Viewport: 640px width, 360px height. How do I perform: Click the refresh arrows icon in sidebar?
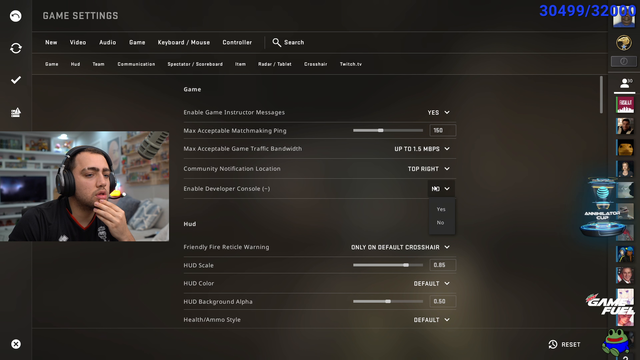coord(16,48)
